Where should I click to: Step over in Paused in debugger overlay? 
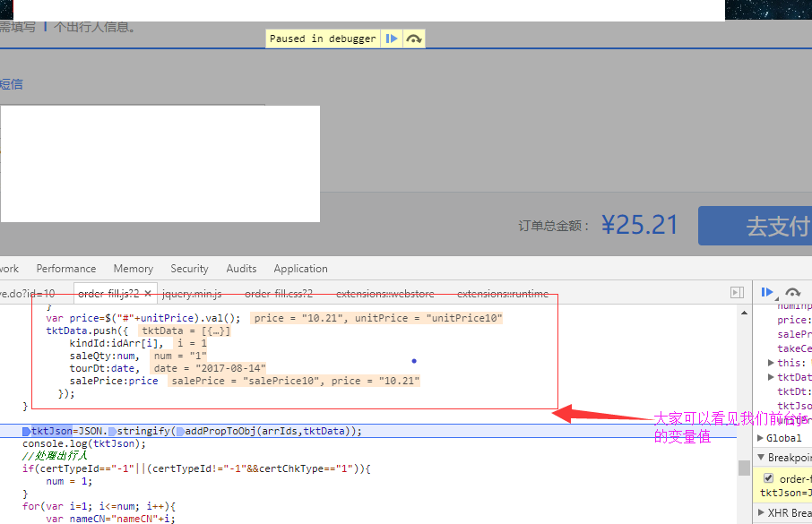click(x=413, y=39)
